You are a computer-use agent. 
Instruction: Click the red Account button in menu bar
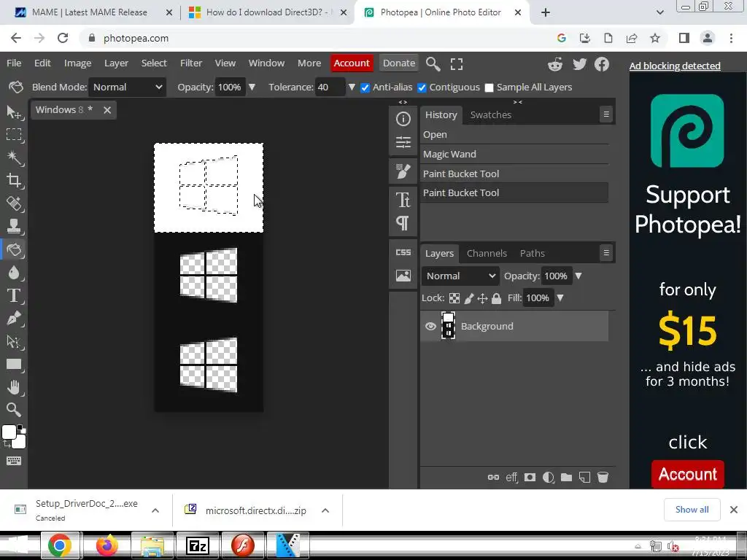pyautogui.click(x=352, y=63)
